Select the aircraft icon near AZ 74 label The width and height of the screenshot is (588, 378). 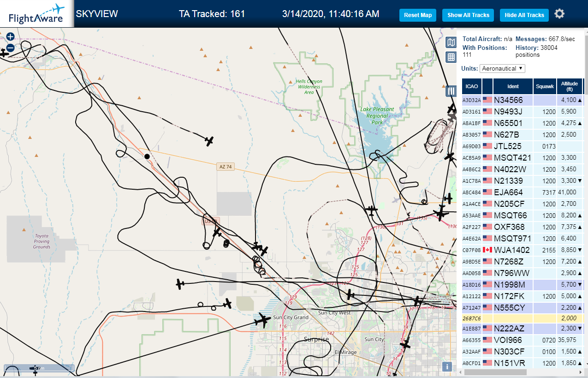(x=209, y=141)
